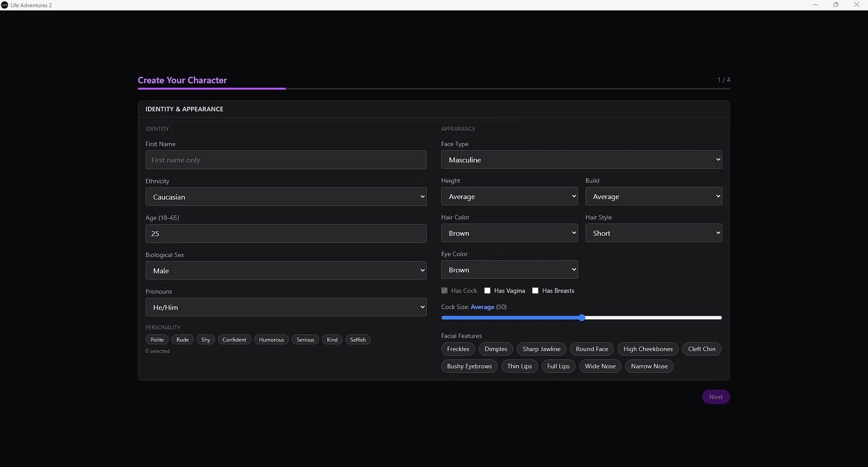Toggle the Bushy Eyebrows feature

point(469,366)
